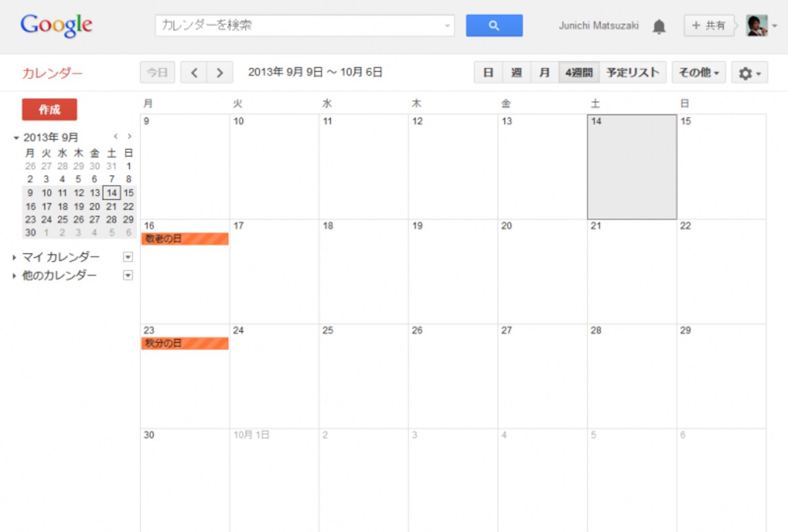788x532 pixels.
Task: Switch to 日 view
Action: (488, 73)
